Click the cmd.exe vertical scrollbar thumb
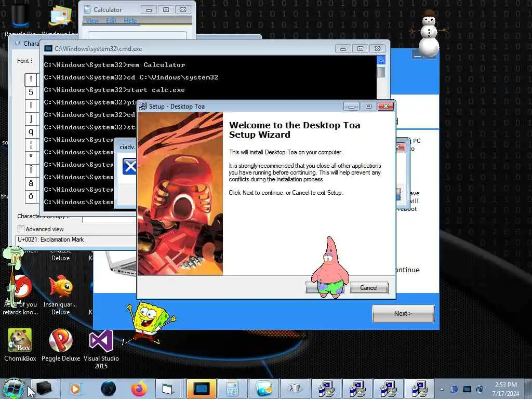Screen dimensions: 532x399 [x=381, y=72]
